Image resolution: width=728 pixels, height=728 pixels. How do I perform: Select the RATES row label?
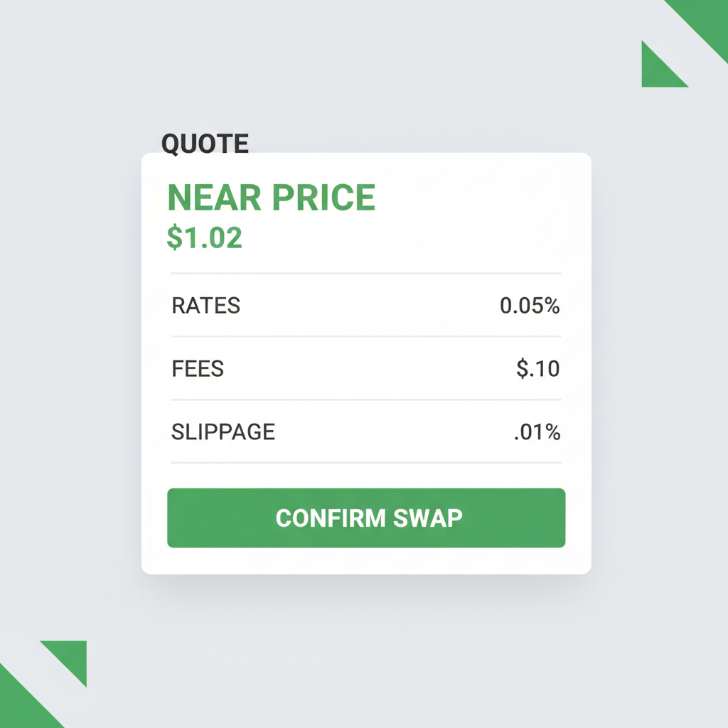[x=205, y=305]
